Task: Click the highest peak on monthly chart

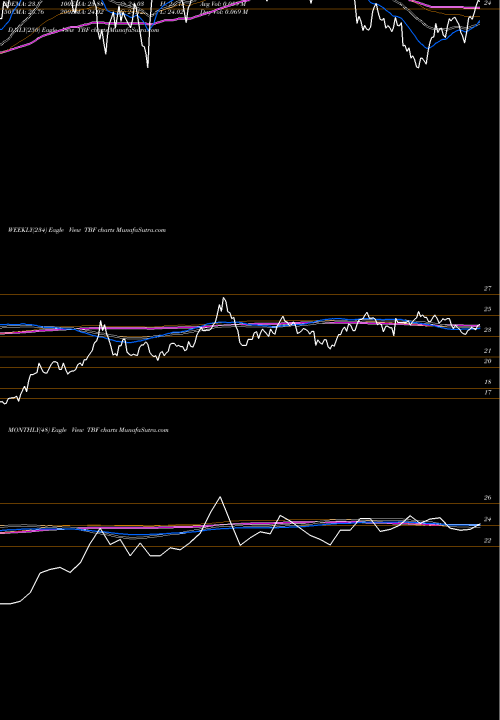Action: point(220,497)
